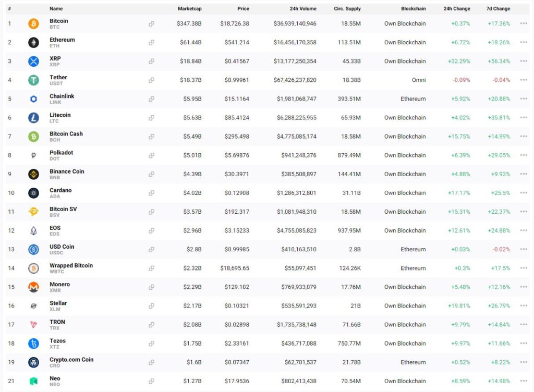Open three-dot options menu for Polkadot
The width and height of the screenshot is (534, 392).
click(x=524, y=155)
